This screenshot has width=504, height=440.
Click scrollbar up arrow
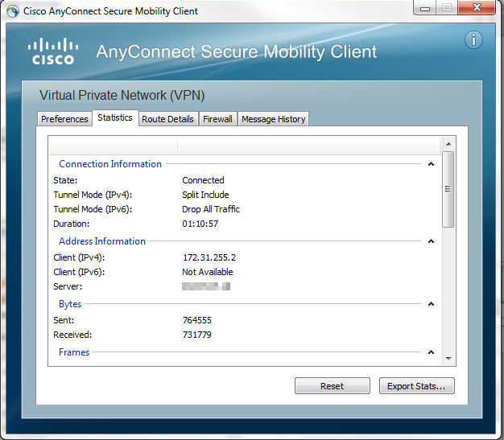(x=448, y=144)
